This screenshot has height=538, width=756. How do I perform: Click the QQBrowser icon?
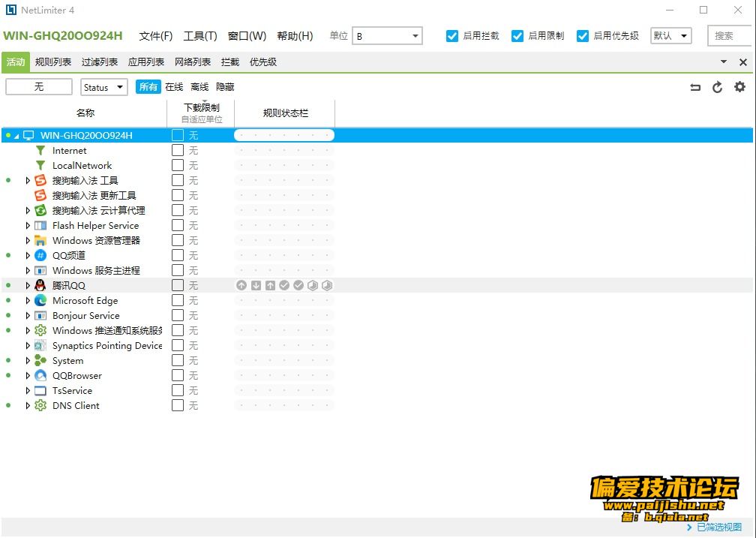40,375
